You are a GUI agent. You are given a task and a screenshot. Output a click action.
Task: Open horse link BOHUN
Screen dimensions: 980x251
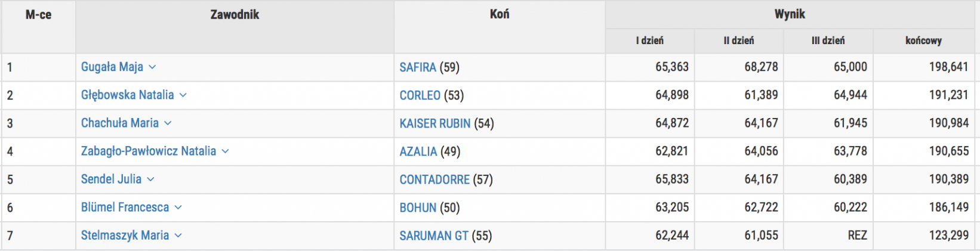coord(418,207)
